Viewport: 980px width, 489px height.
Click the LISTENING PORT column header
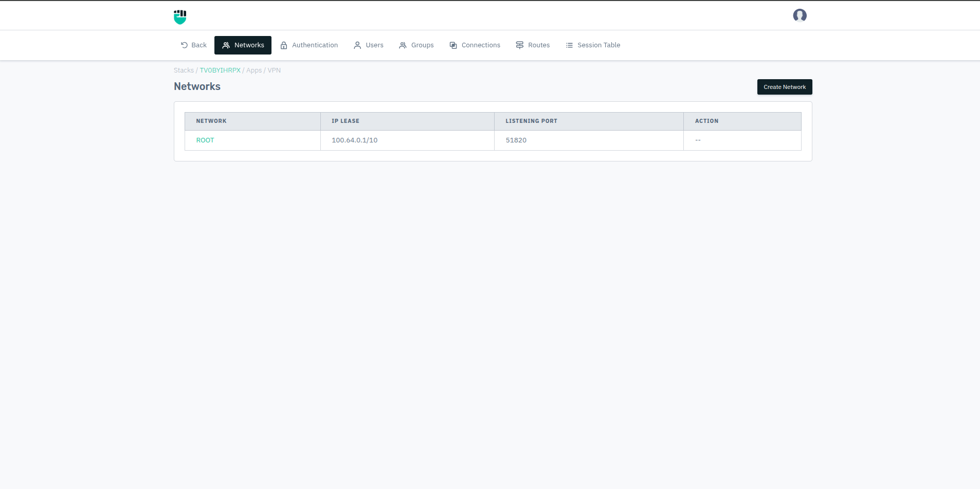pyautogui.click(x=589, y=121)
